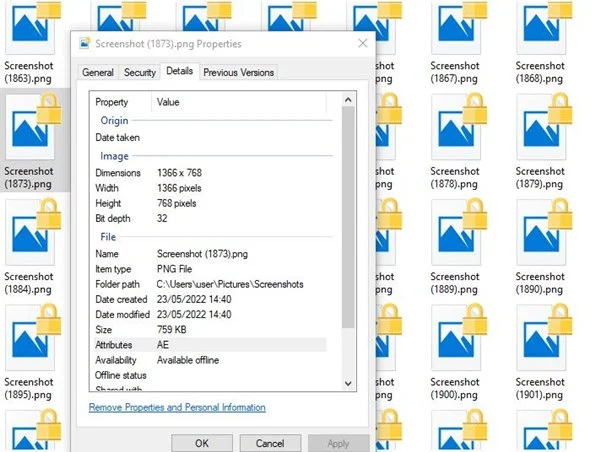This screenshot has height=452, width=600.
Task: Select the Screenshot (1889).png file icon
Action: 457,232
